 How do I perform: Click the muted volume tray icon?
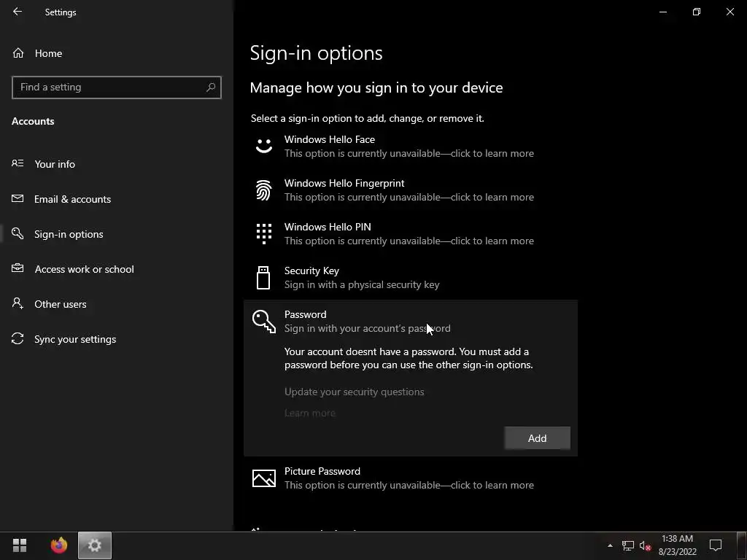[646, 545]
